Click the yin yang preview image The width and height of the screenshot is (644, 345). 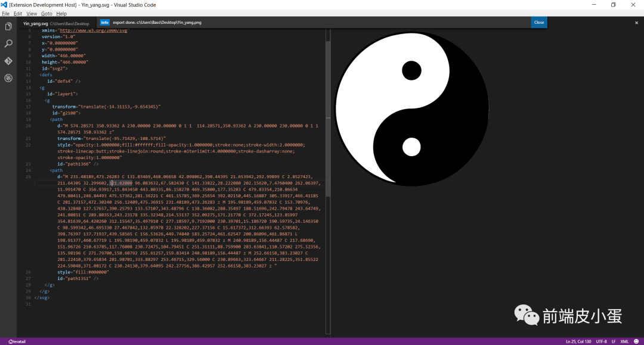[x=412, y=108]
